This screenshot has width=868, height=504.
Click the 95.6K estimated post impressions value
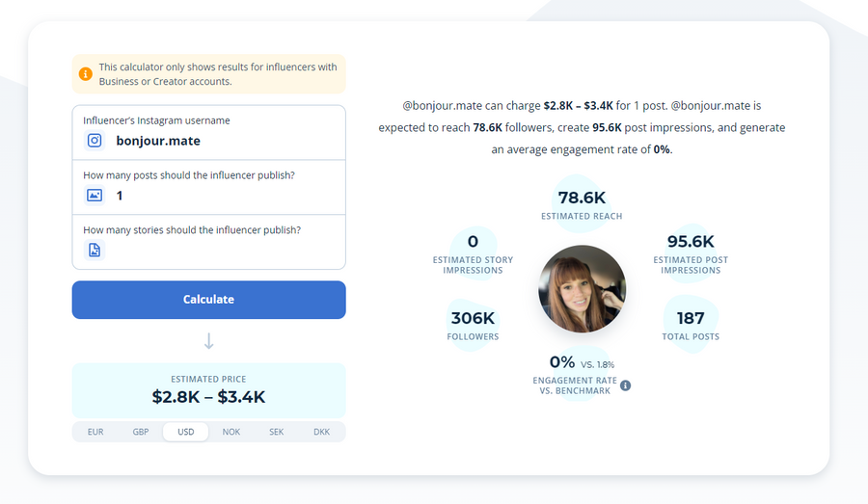691,241
